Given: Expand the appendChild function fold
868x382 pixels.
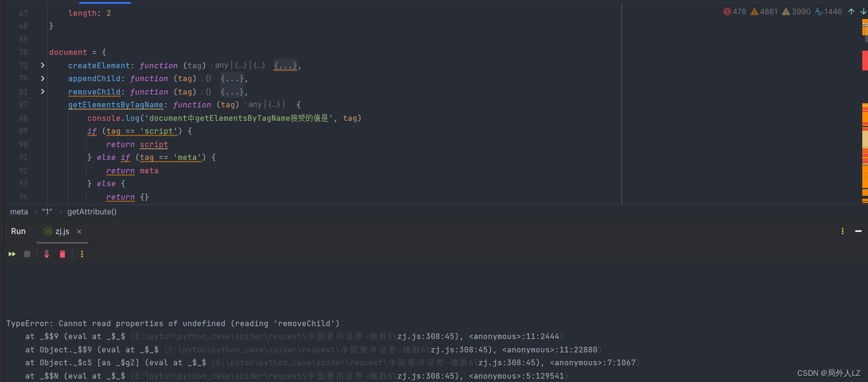Looking at the screenshot, I should click(42, 78).
